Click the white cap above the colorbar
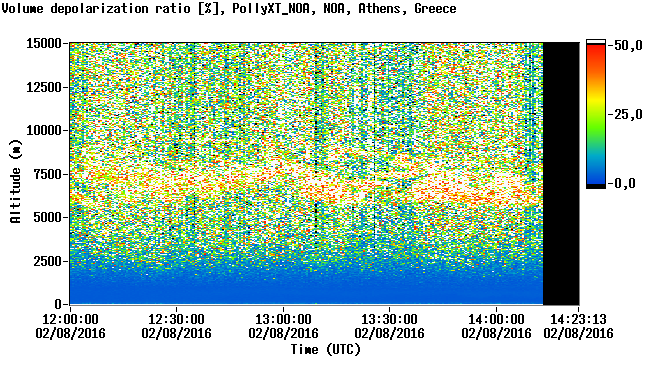Screen dimensions: 665x389 [x=596, y=42]
